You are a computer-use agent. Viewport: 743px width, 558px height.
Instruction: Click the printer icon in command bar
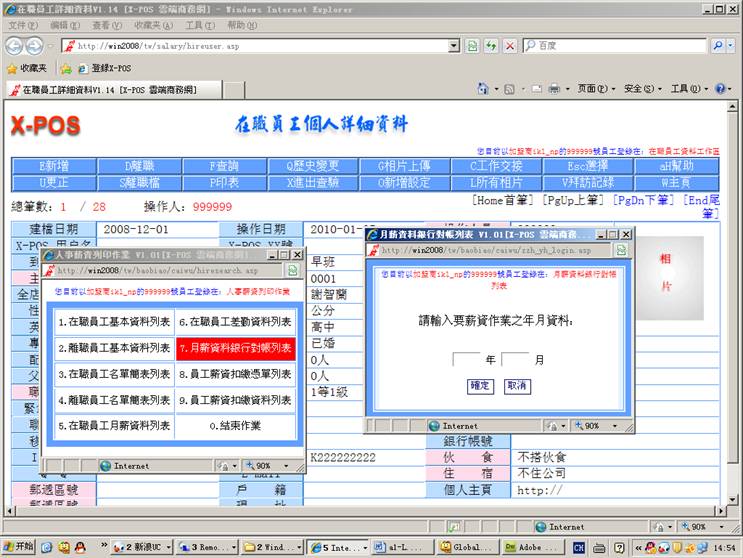pyautogui.click(x=553, y=89)
